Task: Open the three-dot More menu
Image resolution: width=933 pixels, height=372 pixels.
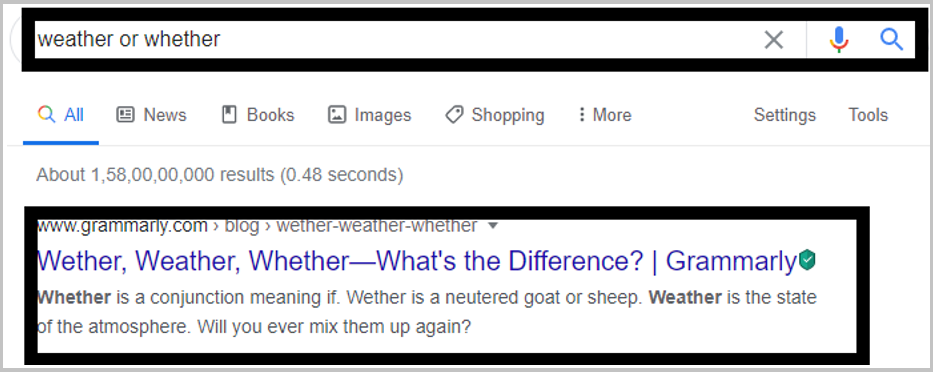Action: pyautogui.click(x=604, y=114)
